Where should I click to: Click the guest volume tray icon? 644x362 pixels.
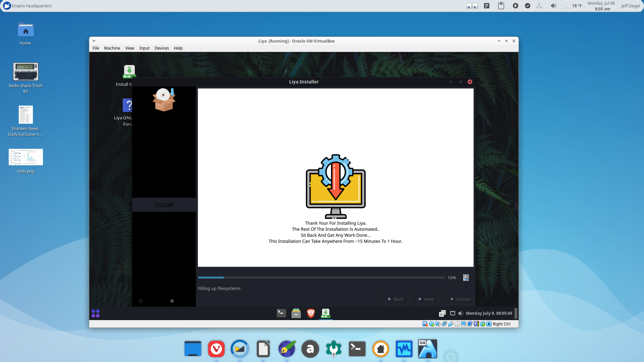461,313
